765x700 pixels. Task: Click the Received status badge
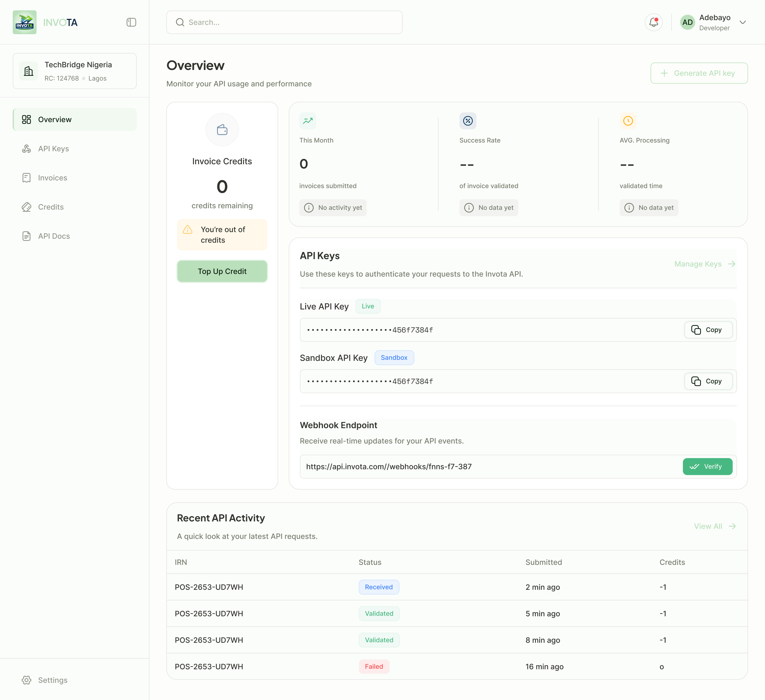(379, 587)
